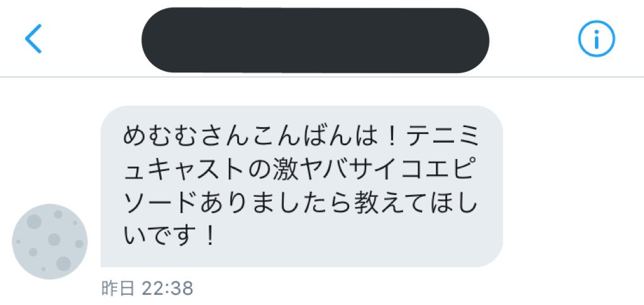The height and width of the screenshot is (305, 644).
Task: Click the greeting text めむむさんこんばんは
Action: [x=250, y=138]
